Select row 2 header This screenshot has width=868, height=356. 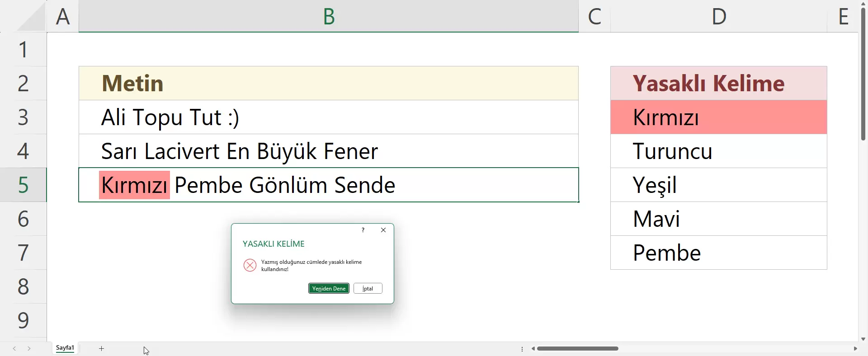click(x=23, y=83)
